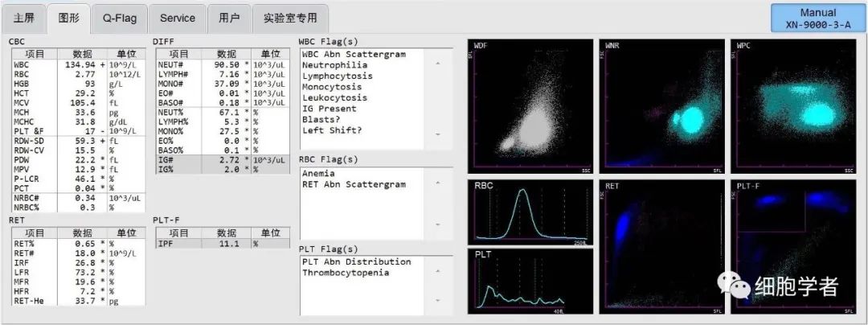Switch to the 用户 tab
This screenshot has width=868, height=325.
(228, 18)
